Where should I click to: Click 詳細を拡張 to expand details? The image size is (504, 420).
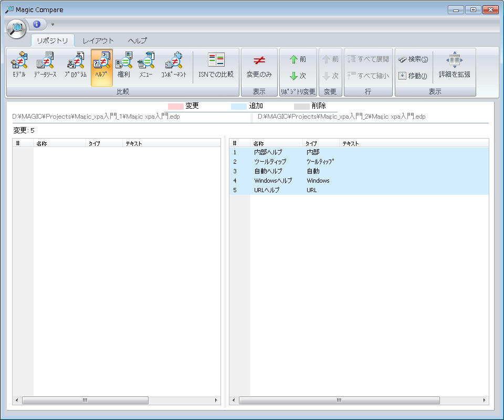pos(455,66)
